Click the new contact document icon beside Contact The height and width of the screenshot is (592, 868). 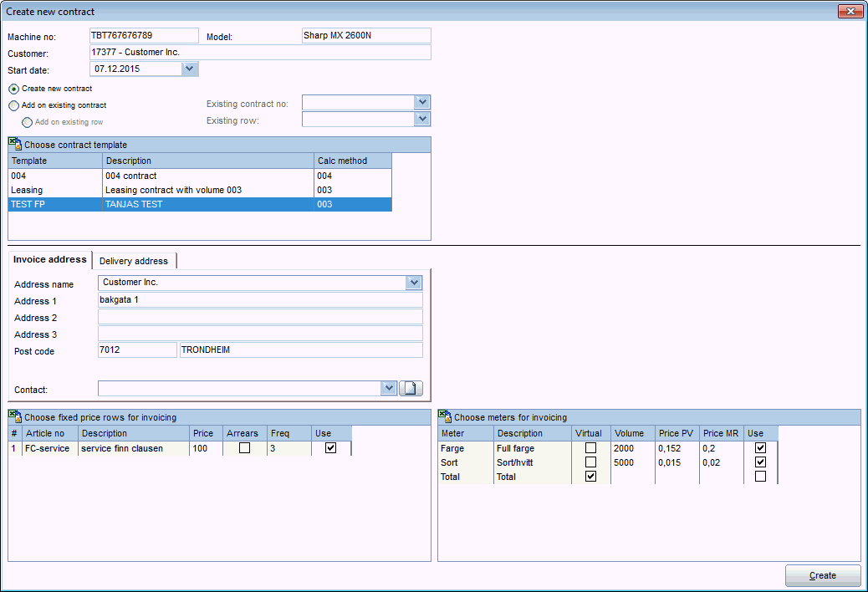coord(411,388)
